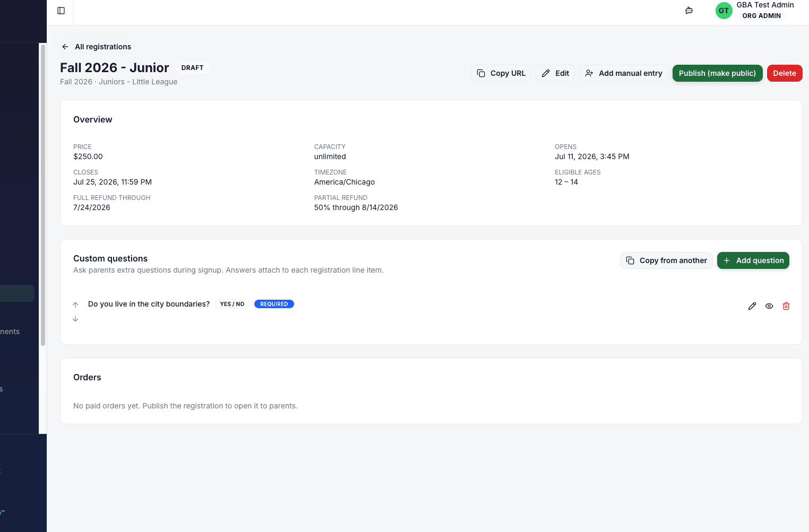Click the No paid orders yet message

coord(185,406)
